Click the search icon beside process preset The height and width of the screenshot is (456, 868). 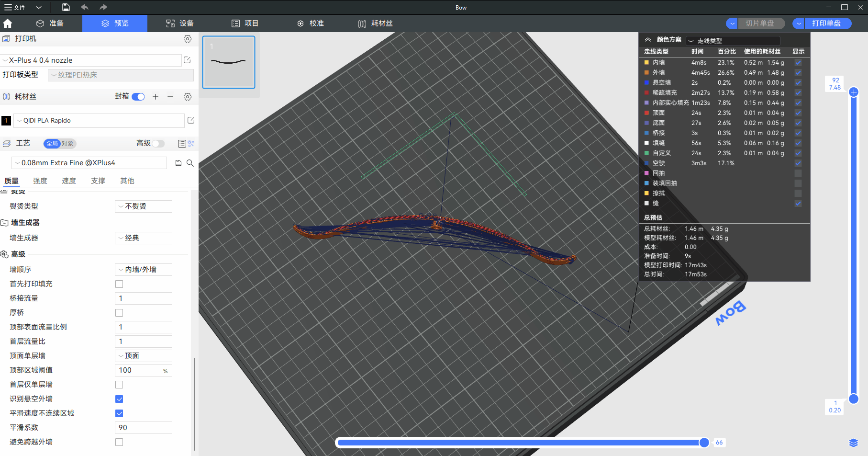tap(190, 163)
